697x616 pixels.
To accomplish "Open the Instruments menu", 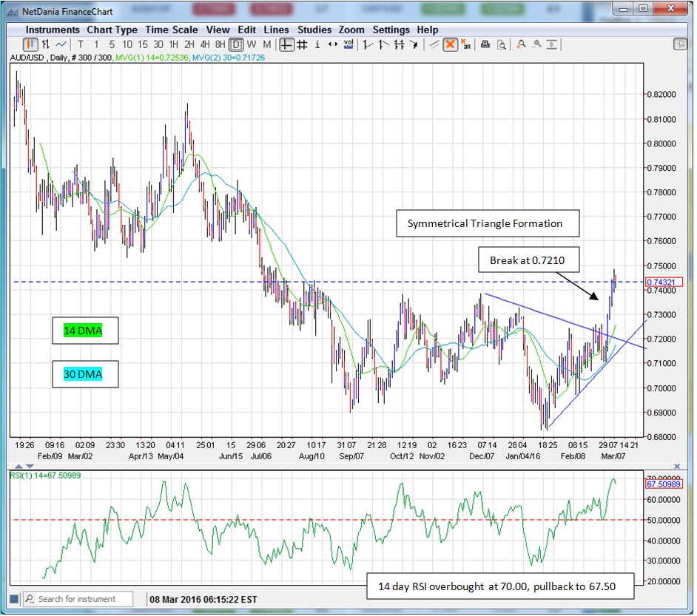I will [53, 30].
